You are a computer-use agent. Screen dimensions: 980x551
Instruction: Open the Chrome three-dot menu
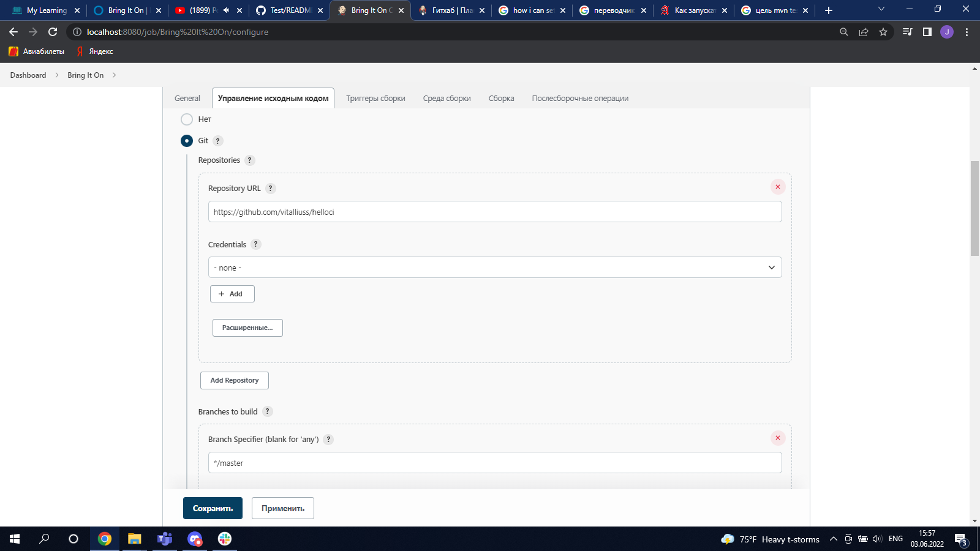[967, 32]
